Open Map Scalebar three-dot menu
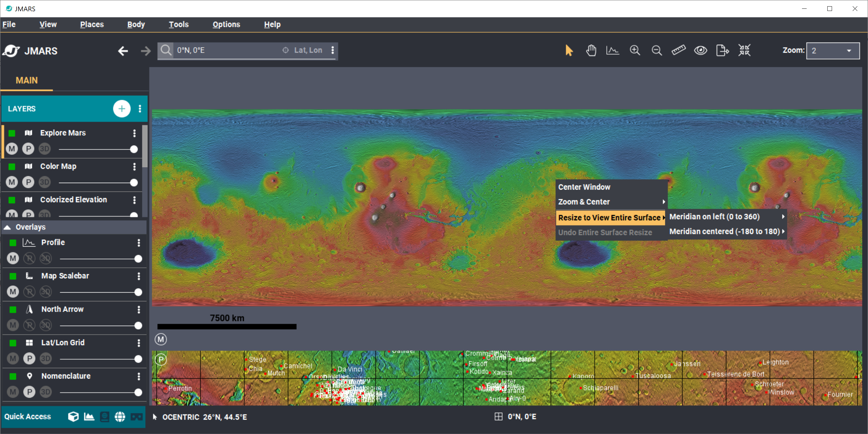Viewport: 868px width, 434px height. click(x=139, y=276)
